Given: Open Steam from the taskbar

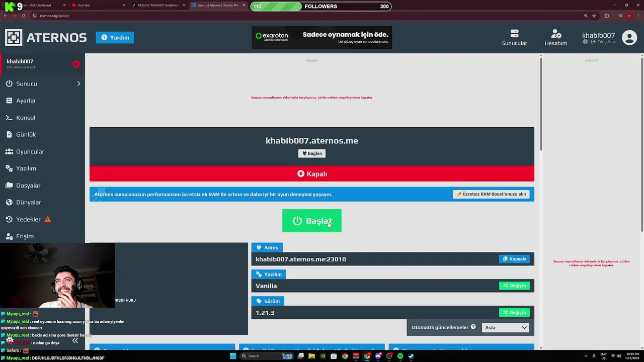Looking at the screenshot, I should pyautogui.click(x=411, y=356).
